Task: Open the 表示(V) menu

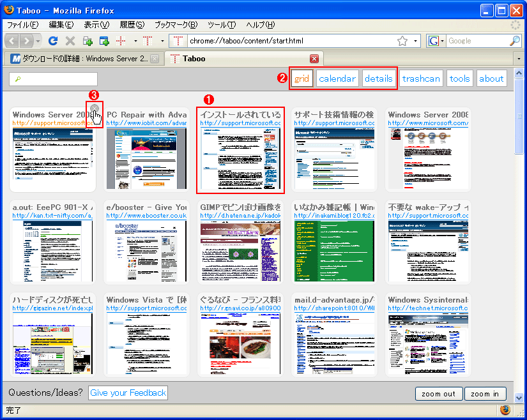Action: [96, 25]
